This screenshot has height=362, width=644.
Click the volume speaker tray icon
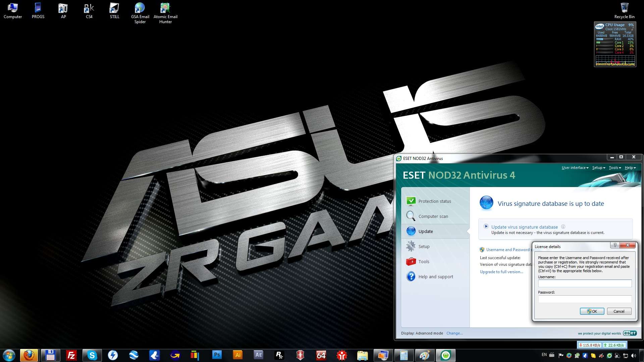coord(634,356)
